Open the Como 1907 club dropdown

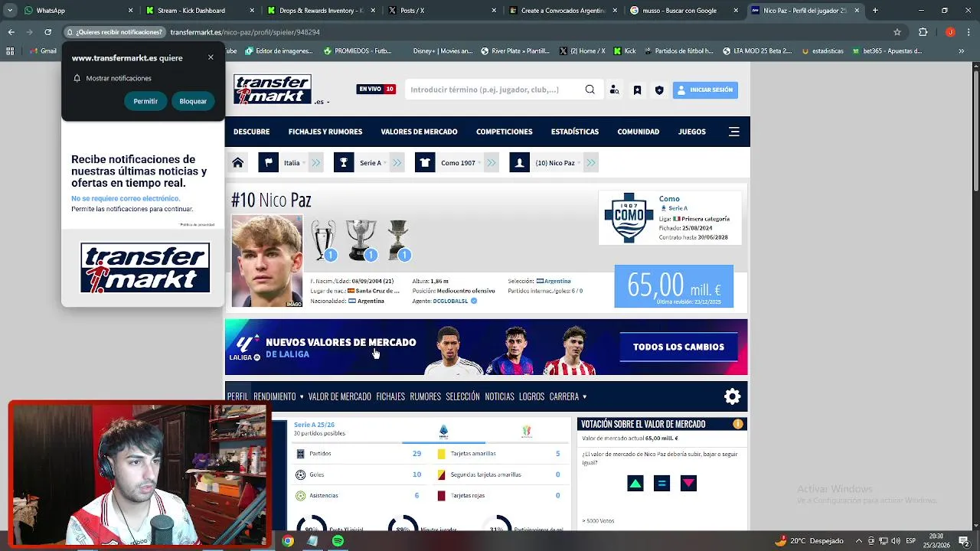tap(460, 163)
